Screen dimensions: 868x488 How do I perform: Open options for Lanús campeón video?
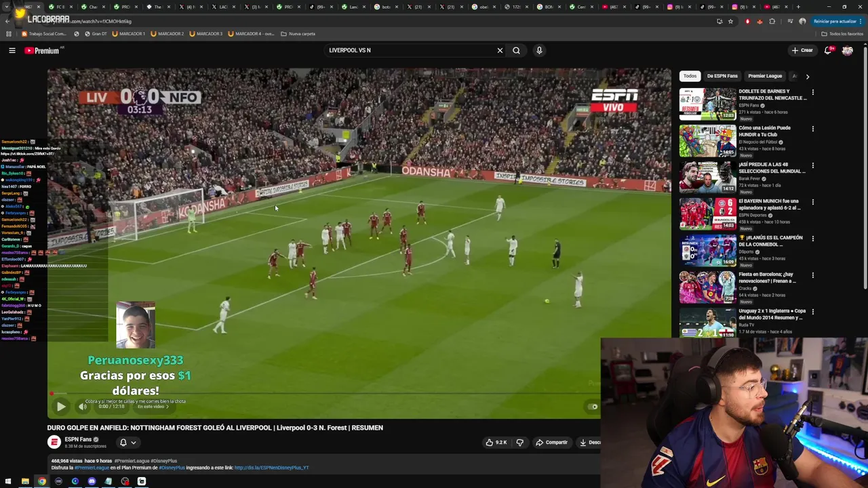(812, 239)
